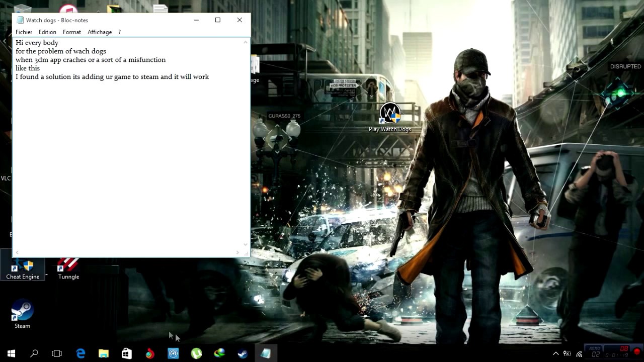Open Windows Store from taskbar
Image resolution: width=644 pixels, height=362 pixels.
(x=127, y=353)
